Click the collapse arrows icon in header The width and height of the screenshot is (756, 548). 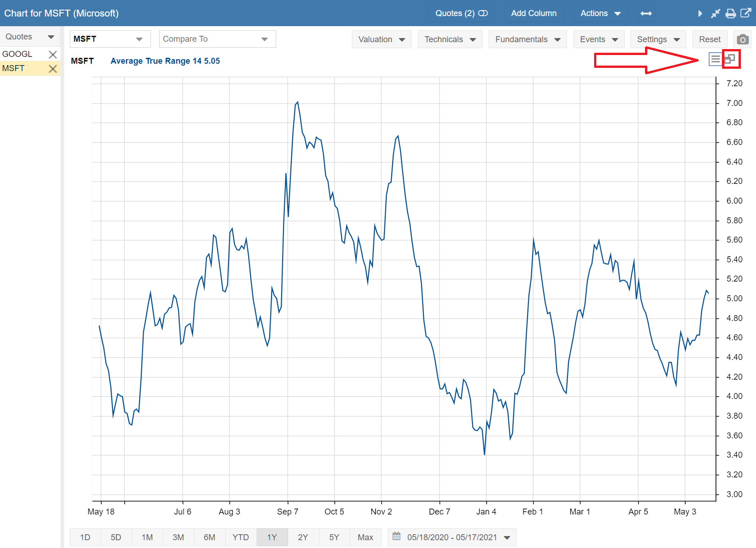[x=715, y=13]
